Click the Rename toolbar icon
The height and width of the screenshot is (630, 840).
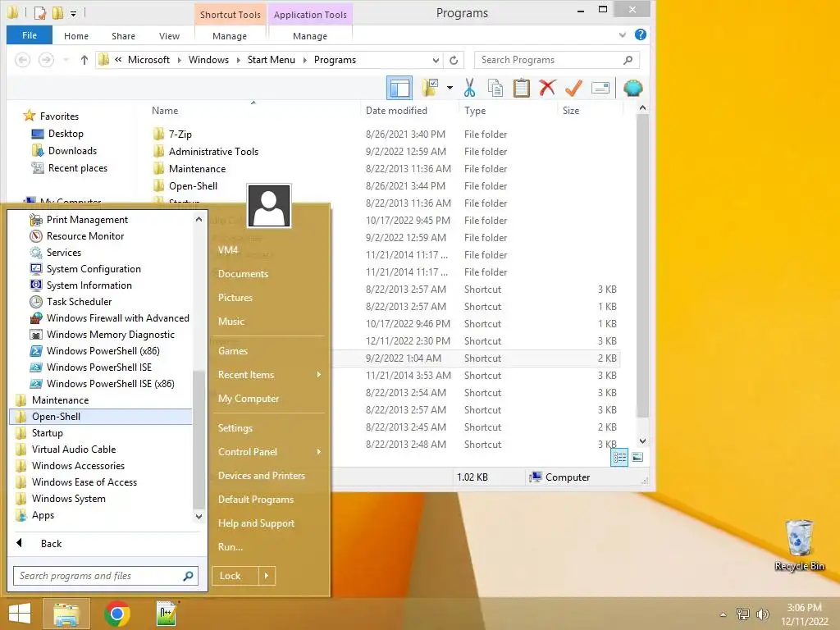click(600, 88)
